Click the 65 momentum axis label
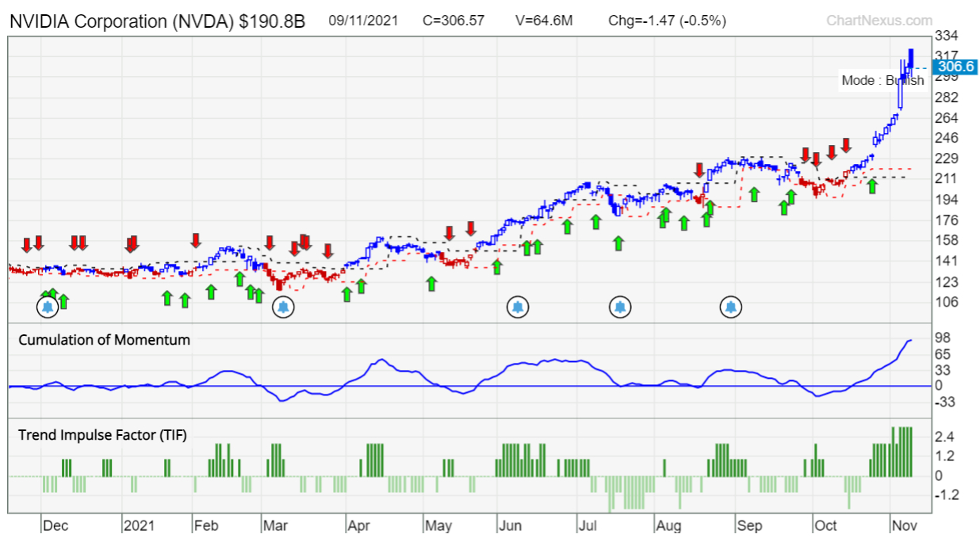The width and height of the screenshot is (980, 538). [x=943, y=353]
